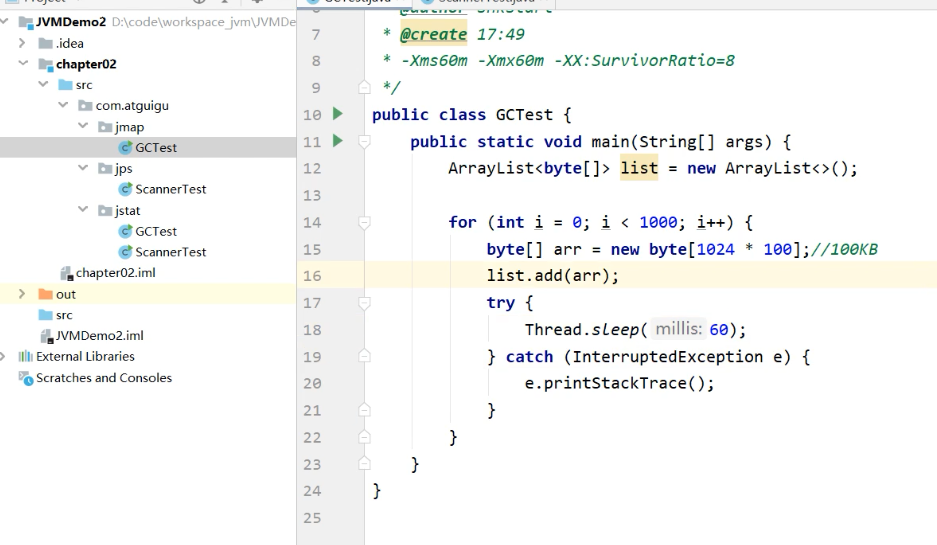Click the src source folder icon under chapter02
937x545 pixels.
point(65,85)
